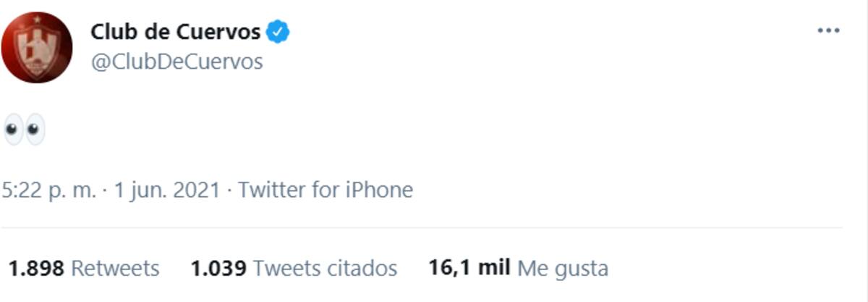Click the 5:22 p. m. timestamp
Screen dimensions: 868x302
(x=48, y=190)
